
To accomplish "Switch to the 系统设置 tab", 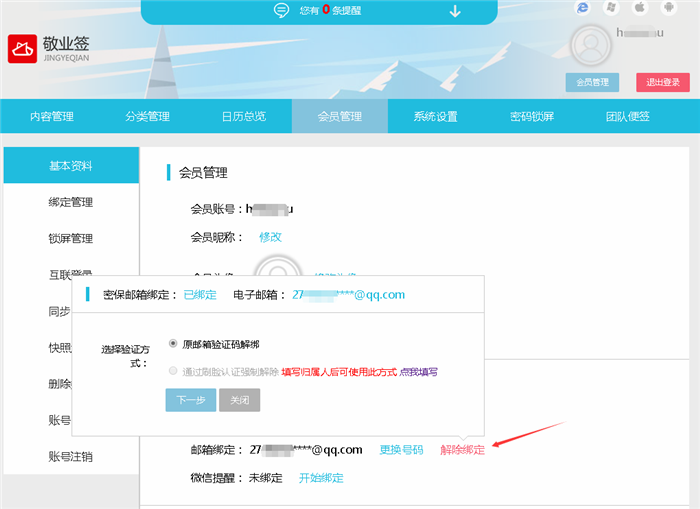I will click(x=435, y=117).
